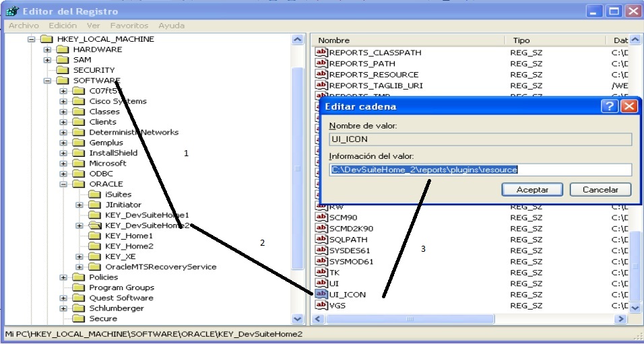Click the SYSDES61 string value icon

pyautogui.click(x=321, y=250)
